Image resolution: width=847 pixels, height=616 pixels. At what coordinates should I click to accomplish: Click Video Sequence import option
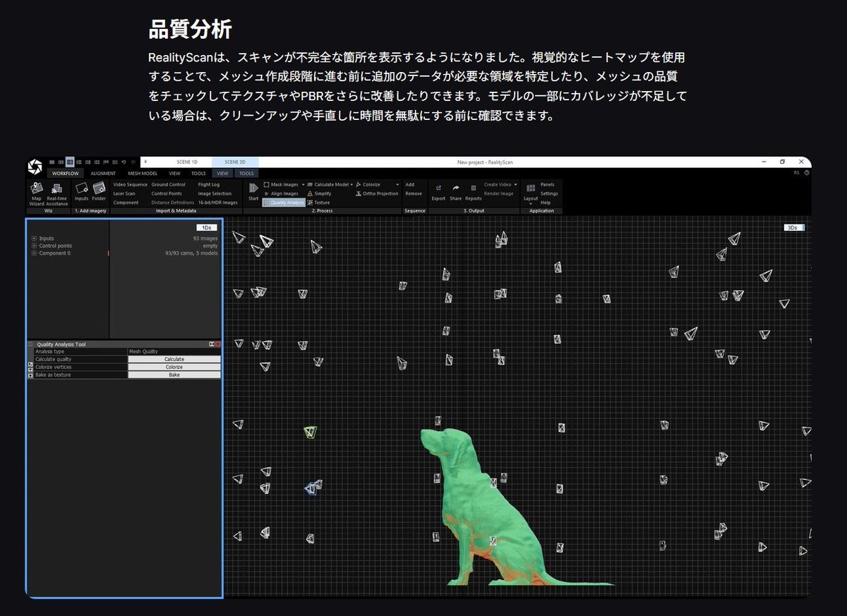pyautogui.click(x=130, y=185)
